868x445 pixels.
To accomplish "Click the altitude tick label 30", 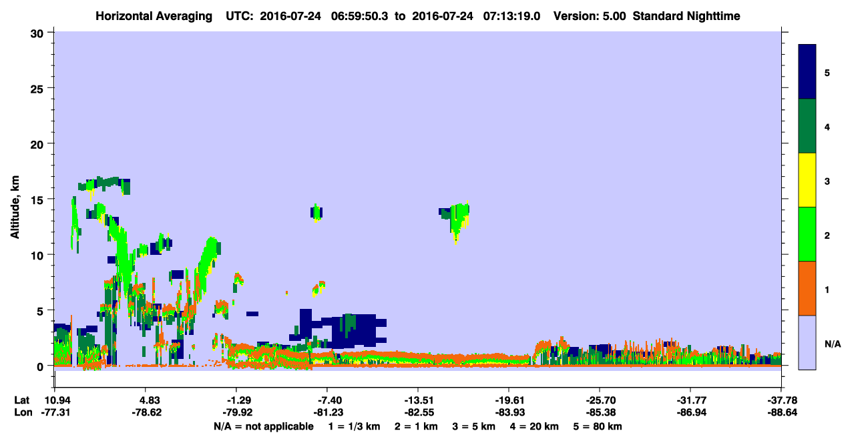I will click(x=39, y=33).
